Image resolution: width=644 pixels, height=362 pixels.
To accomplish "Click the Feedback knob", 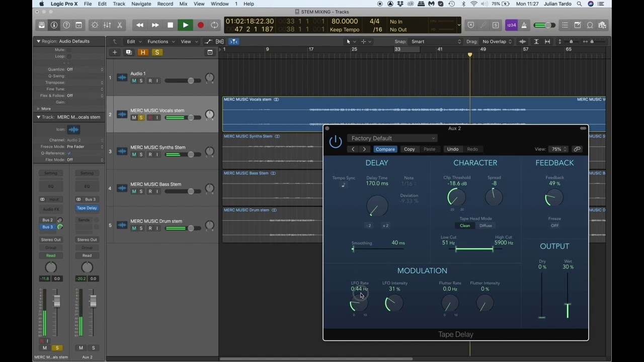I will tap(554, 198).
